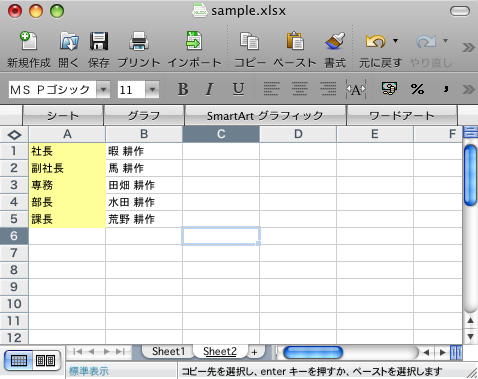Select row 6 header
478x379 pixels.
click(x=14, y=236)
